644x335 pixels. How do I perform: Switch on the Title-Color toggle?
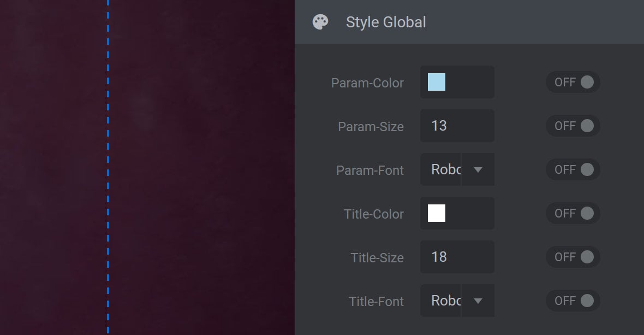pyautogui.click(x=573, y=213)
